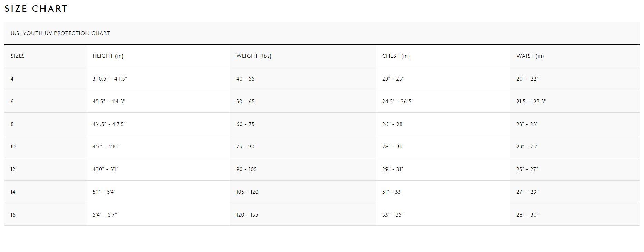Select the 105 - 120 weight cell
The width and height of the screenshot is (644, 252).
point(247,192)
